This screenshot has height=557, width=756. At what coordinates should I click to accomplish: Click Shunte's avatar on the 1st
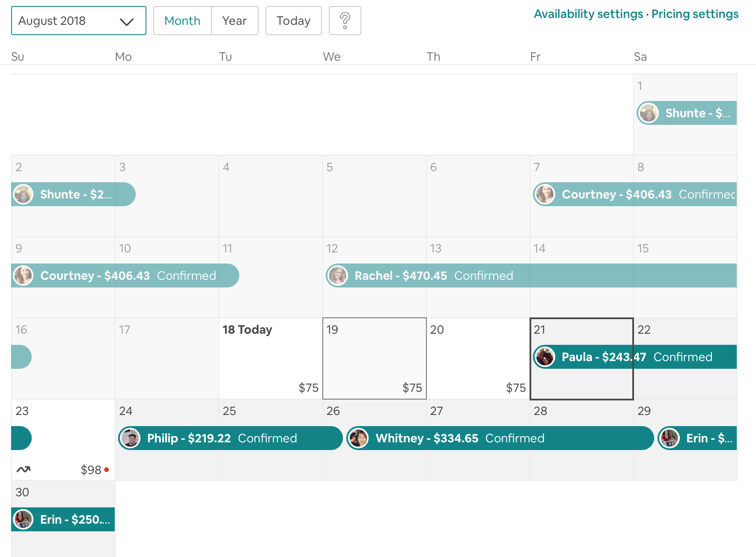coord(649,113)
